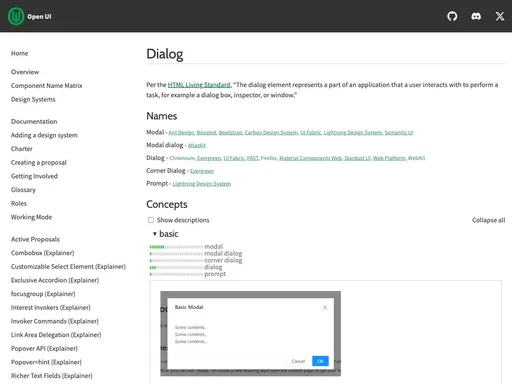Screen dimensions: 512x384
Task: Click Collapse all concepts
Action: [x=488, y=220]
